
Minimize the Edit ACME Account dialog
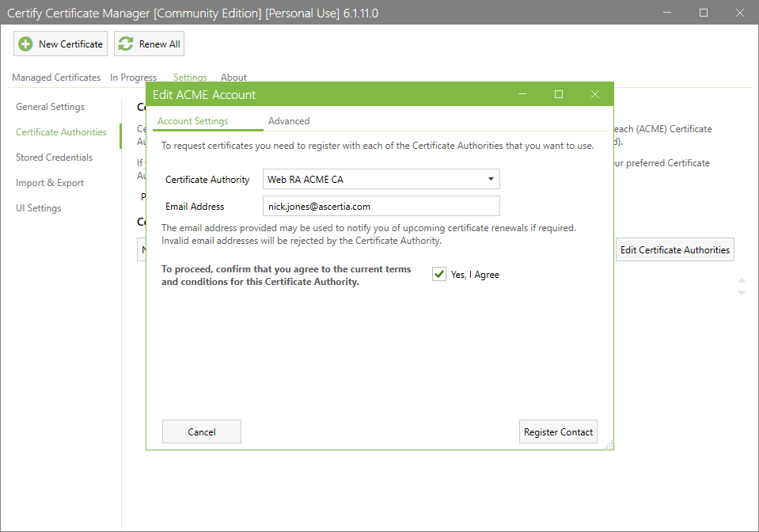(x=522, y=94)
